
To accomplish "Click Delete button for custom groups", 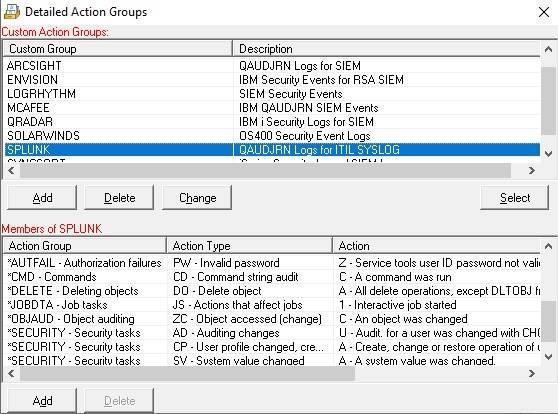I will click(x=119, y=198).
